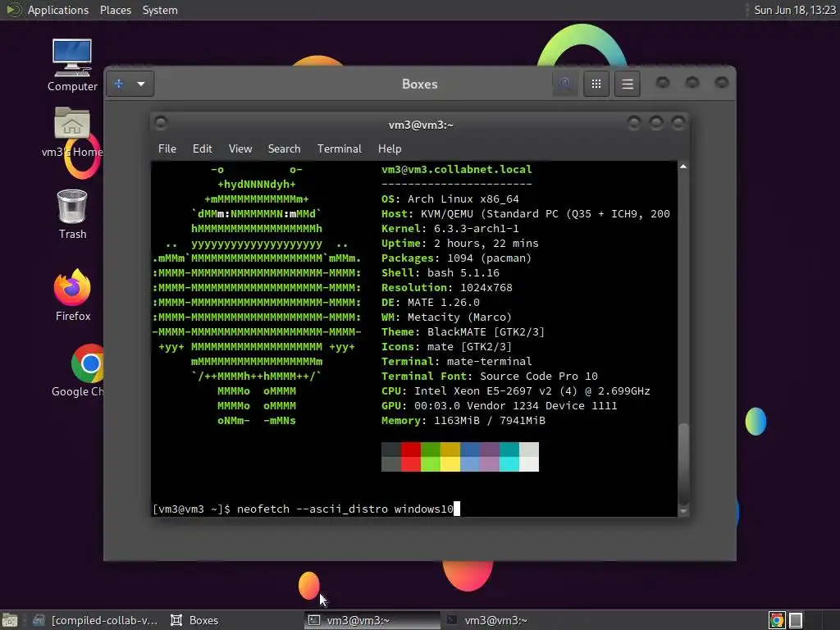840x630 pixels.
Task: Click the terminal vertical scrollbar thumb
Action: 683,463
